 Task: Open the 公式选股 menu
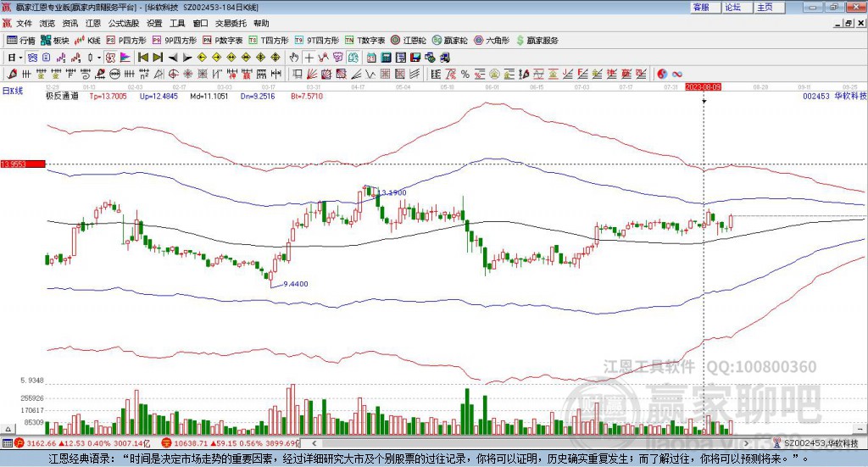(123, 24)
